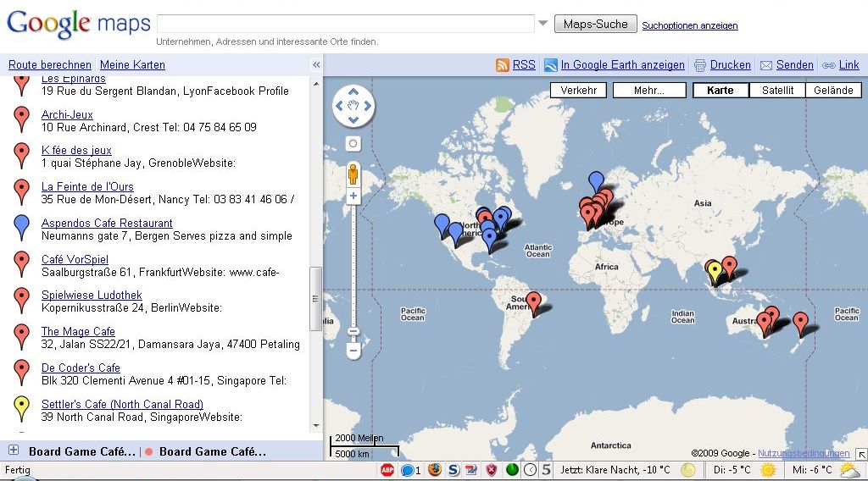868x481 pixels.
Task: Select the yellow marker in Southeast Asia
Action: coord(715,272)
